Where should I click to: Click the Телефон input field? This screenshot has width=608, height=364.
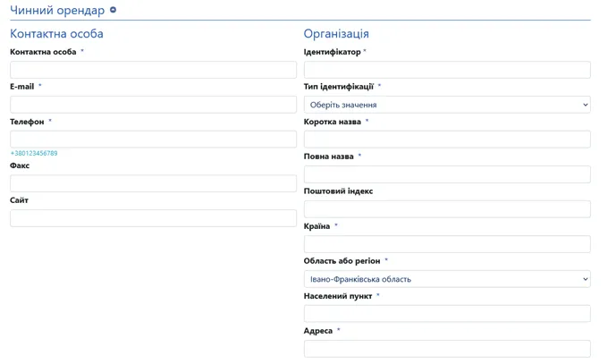pyautogui.click(x=153, y=139)
